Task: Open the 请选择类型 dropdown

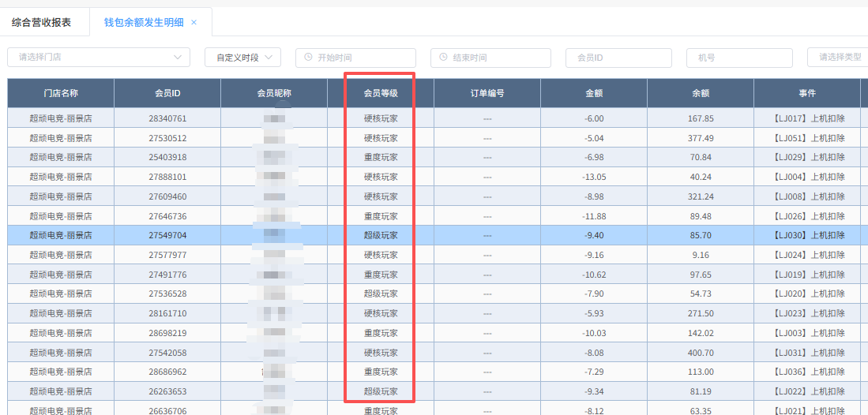Action: [837, 58]
